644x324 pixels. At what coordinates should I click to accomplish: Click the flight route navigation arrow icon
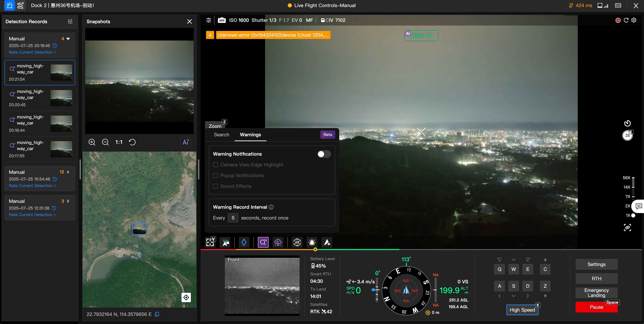[326, 242]
